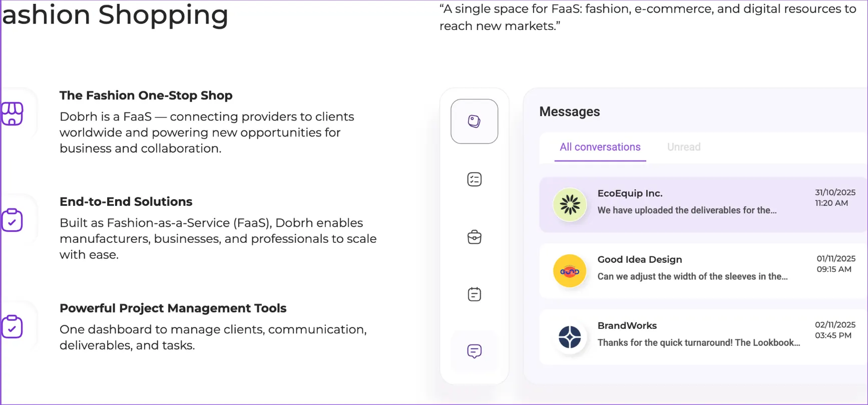Open the BrandWorks conversation
The image size is (868, 405).
703,337
